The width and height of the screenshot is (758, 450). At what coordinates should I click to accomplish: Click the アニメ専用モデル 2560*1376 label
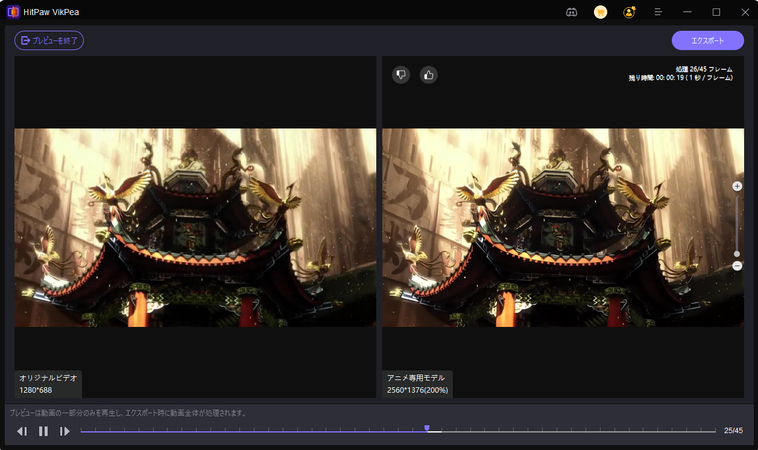(418, 384)
